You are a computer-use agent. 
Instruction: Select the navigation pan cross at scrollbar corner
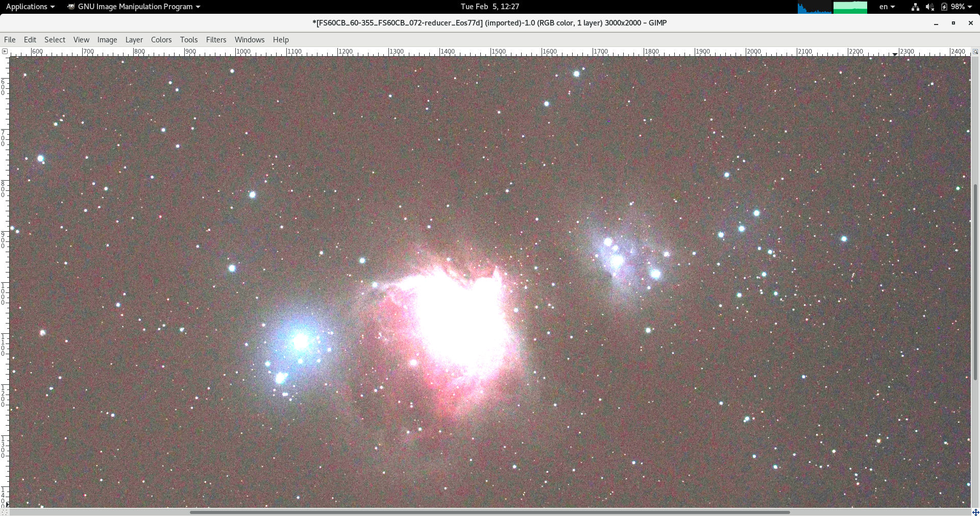[975, 512]
